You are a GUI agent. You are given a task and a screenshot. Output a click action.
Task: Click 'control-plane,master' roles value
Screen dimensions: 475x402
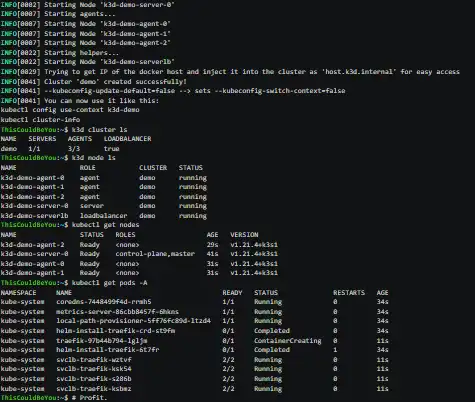[x=155, y=254]
